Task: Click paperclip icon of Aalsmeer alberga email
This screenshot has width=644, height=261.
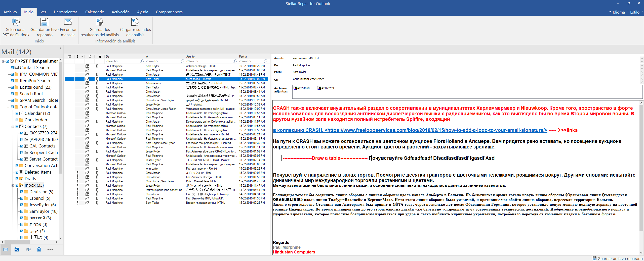Action: [x=97, y=66]
